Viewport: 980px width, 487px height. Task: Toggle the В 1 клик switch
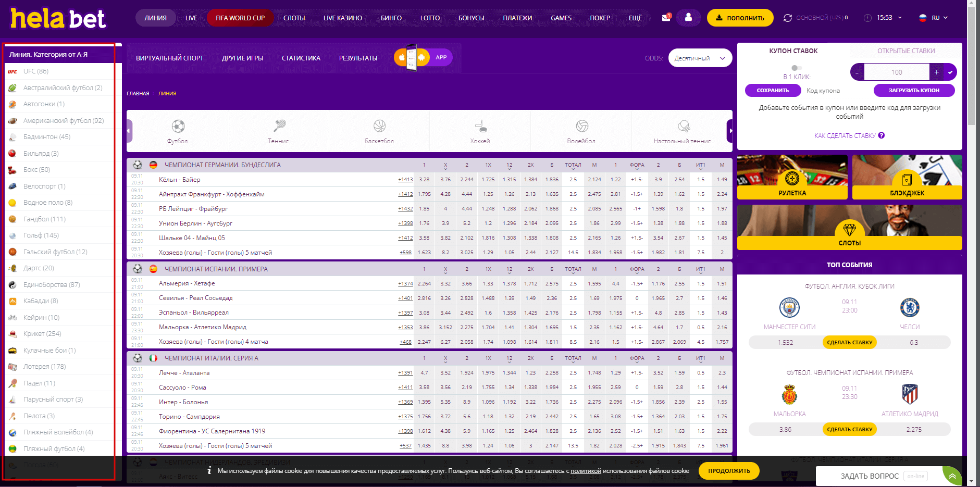click(796, 68)
